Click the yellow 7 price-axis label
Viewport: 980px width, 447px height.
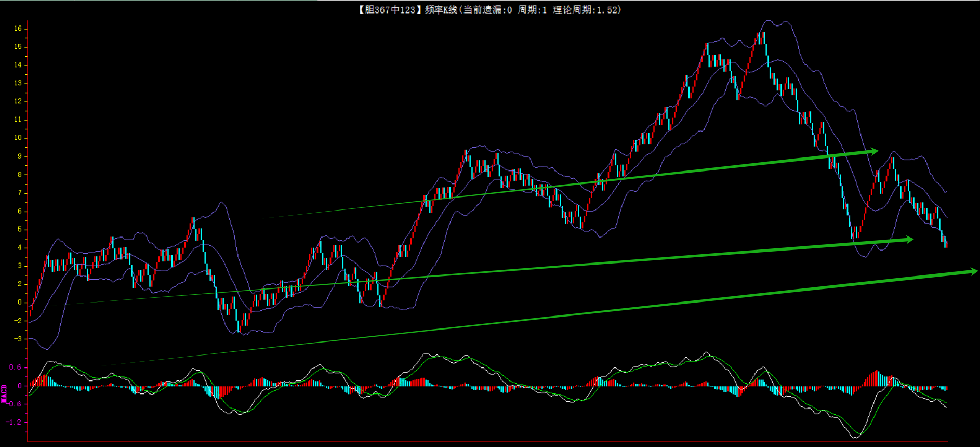(x=20, y=193)
